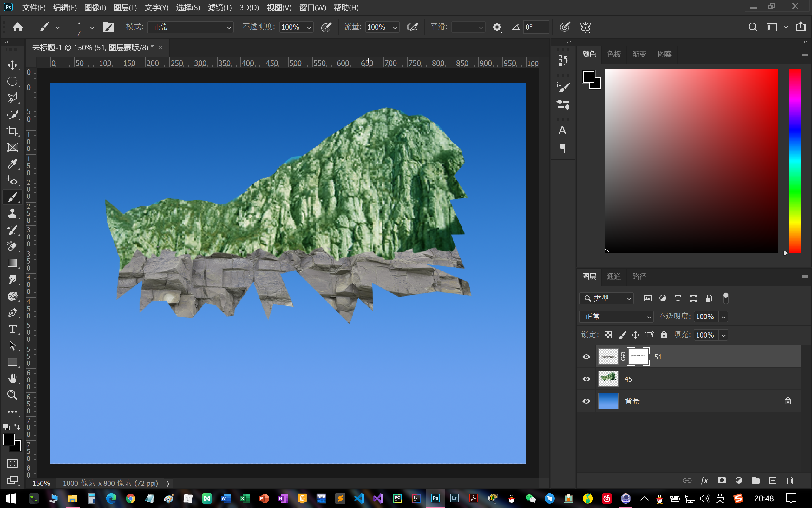Viewport: 812px width, 508px height.
Task: Open the 图像(I) menu
Action: coord(95,7)
